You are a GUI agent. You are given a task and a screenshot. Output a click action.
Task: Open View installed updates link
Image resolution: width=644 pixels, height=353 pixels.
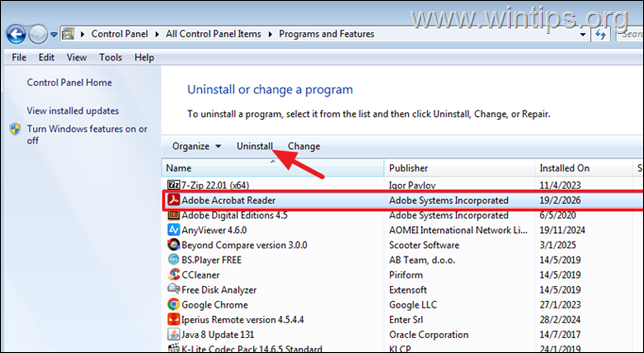(73, 110)
